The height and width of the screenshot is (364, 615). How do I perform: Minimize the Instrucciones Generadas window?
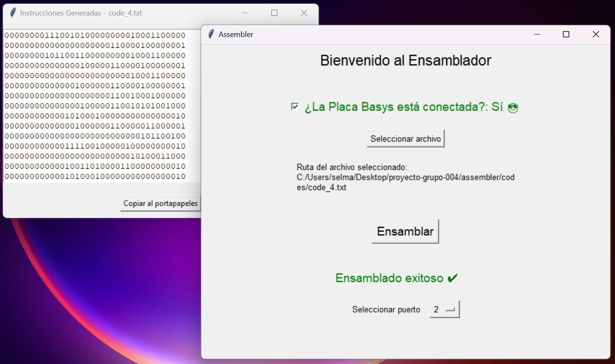[246, 13]
